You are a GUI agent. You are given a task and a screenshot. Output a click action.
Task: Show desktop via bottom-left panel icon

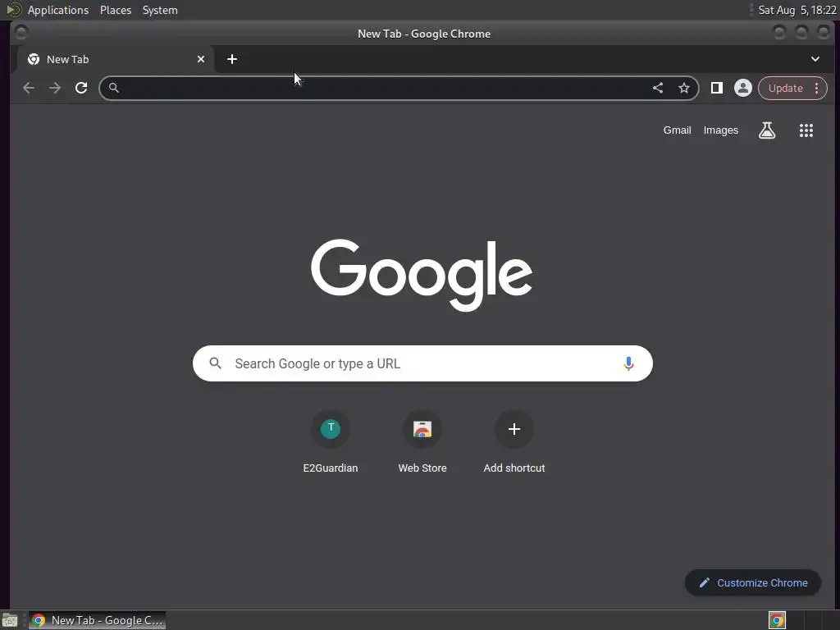(10, 620)
